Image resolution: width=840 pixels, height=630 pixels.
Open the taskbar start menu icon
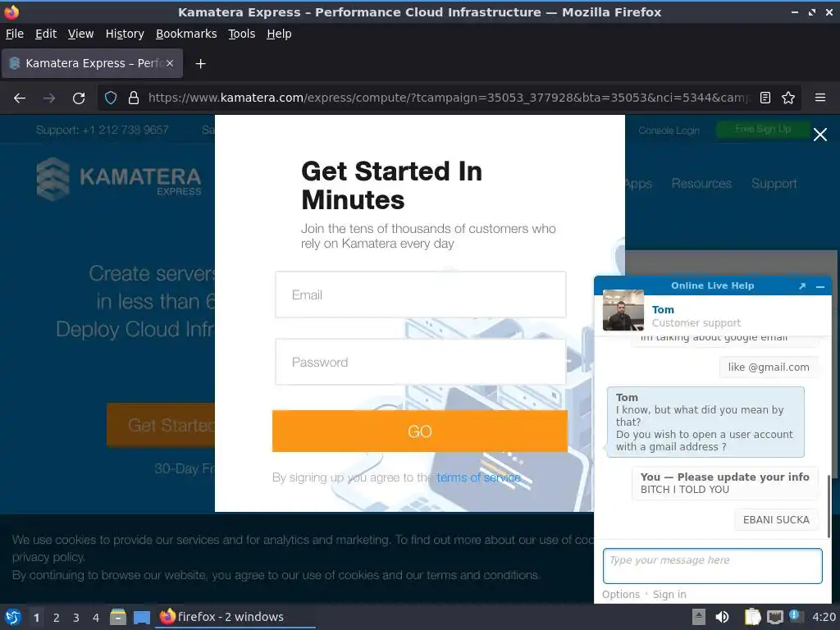point(13,617)
